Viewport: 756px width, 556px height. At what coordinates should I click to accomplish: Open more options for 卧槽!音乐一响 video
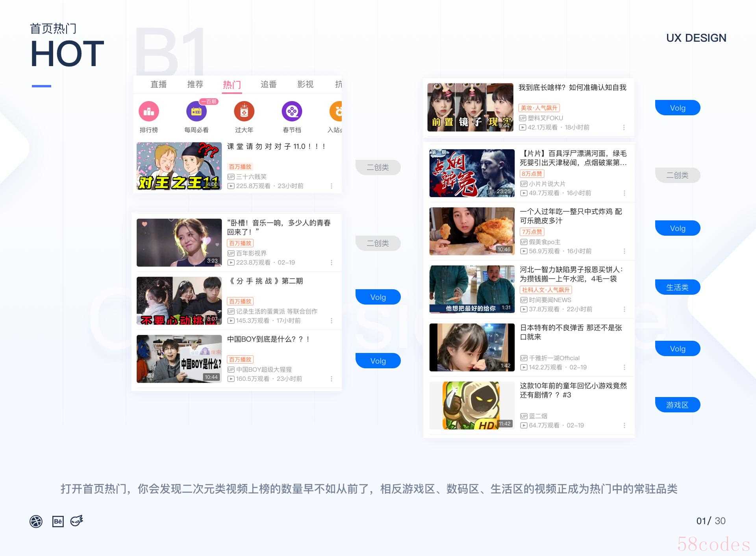332,262
